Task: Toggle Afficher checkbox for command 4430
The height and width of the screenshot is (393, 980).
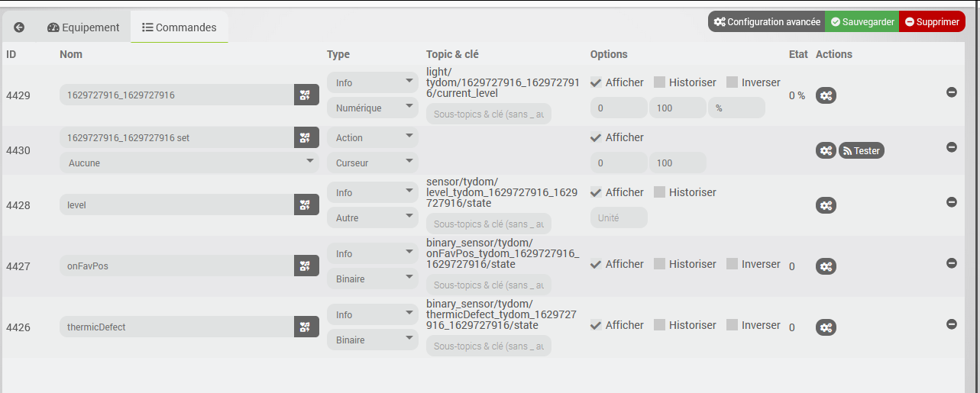Action: click(596, 137)
